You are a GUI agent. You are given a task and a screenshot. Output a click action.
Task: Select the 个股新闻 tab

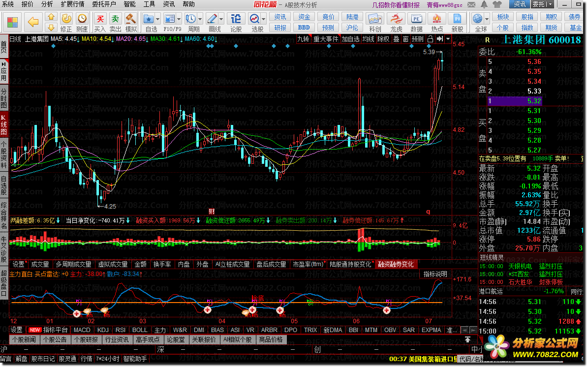pos(24,339)
